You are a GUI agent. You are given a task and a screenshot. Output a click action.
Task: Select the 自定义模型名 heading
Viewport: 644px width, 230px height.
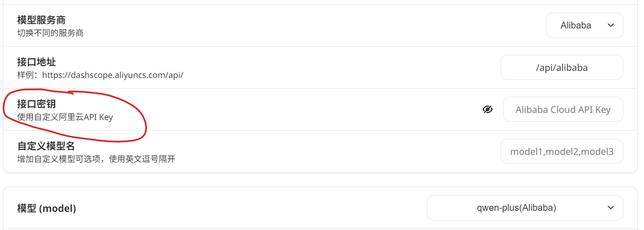pos(46,146)
